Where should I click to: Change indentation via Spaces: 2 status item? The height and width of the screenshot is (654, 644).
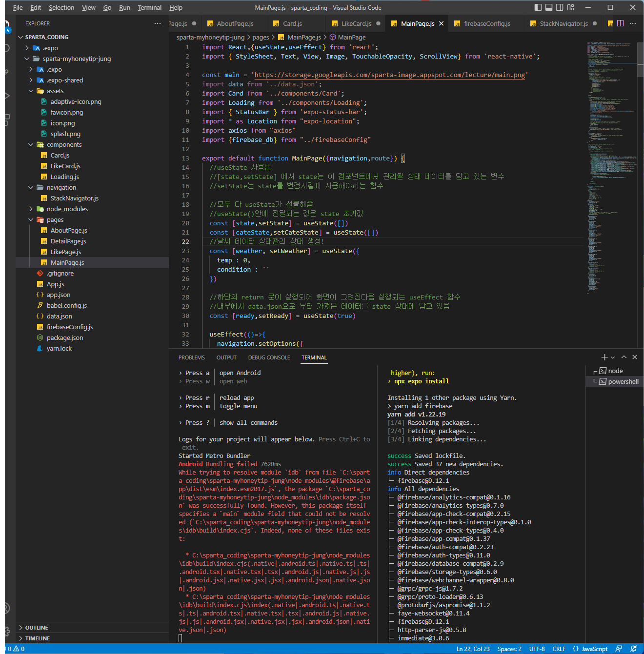click(509, 649)
